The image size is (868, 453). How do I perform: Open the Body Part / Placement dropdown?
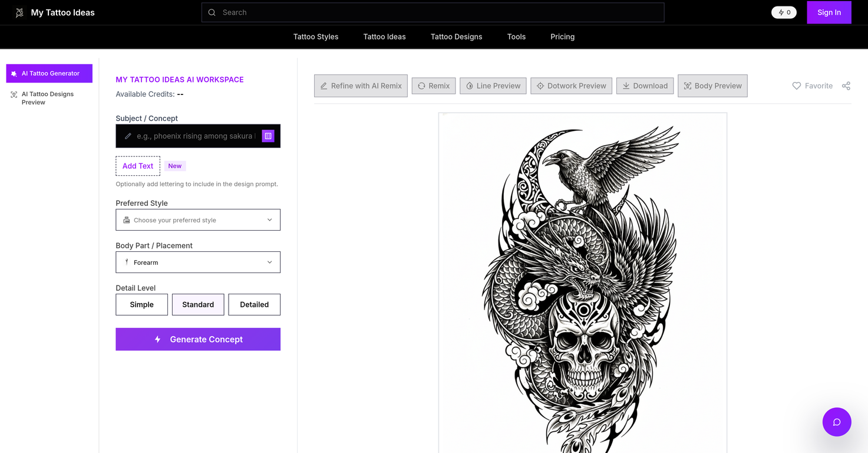tap(198, 262)
